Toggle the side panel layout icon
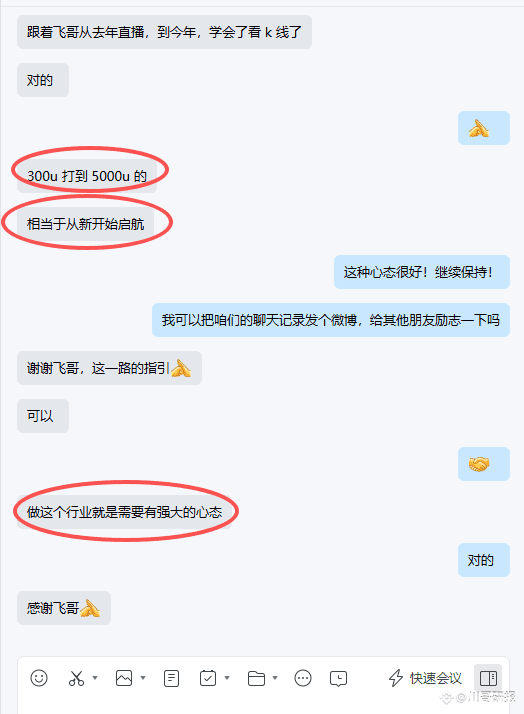The image size is (524, 714). click(488, 678)
